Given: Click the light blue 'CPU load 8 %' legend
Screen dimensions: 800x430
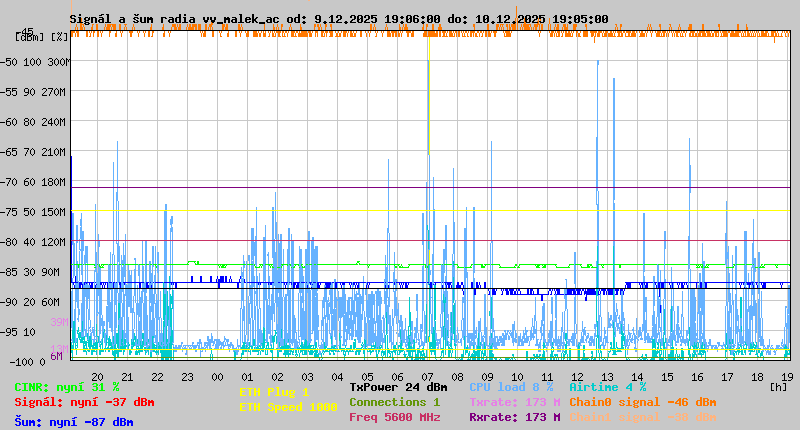Looking at the screenshot, I should coord(511,388).
